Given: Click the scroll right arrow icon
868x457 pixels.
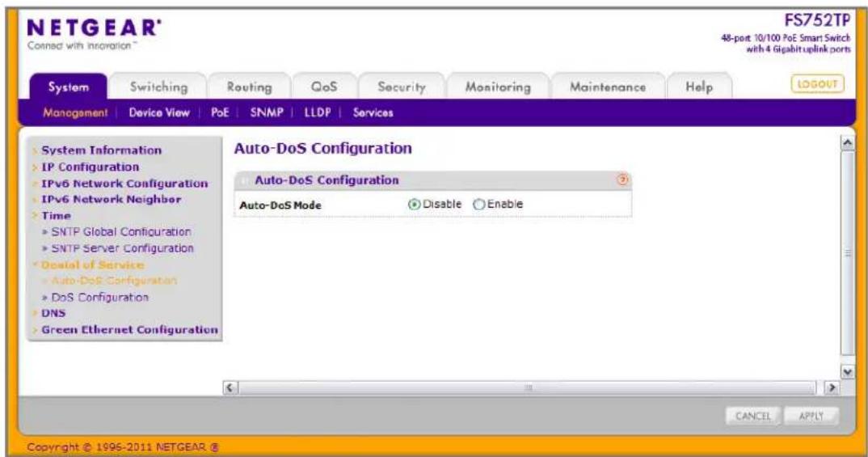Looking at the screenshot, I should click(832, 387).
